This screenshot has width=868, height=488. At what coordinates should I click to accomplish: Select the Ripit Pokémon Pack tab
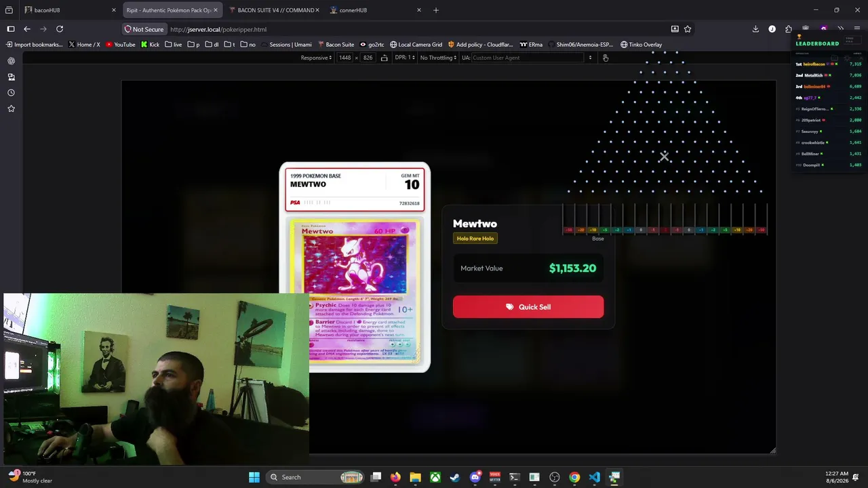tap(172, 10)
